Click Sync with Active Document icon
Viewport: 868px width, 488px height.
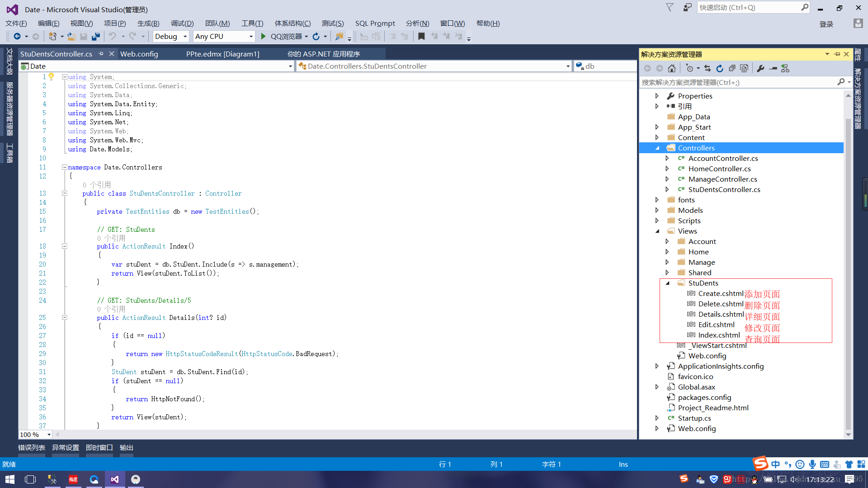[708, 69]
